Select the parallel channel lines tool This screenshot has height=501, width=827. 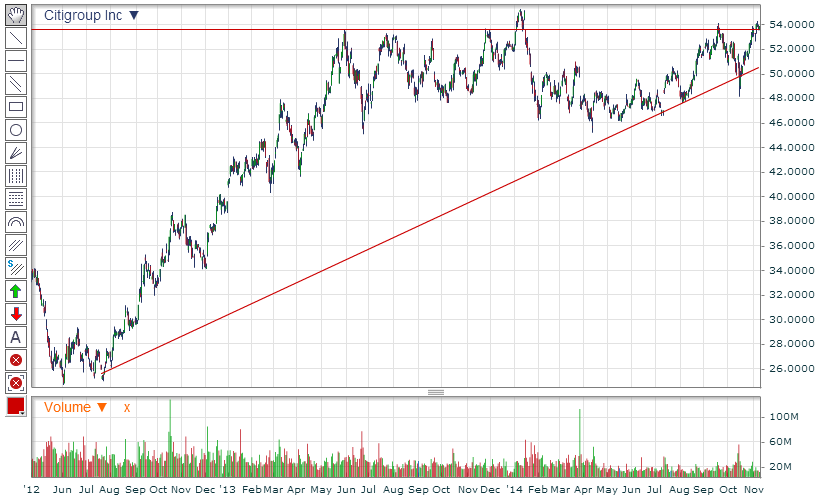[x=16, y=84]
